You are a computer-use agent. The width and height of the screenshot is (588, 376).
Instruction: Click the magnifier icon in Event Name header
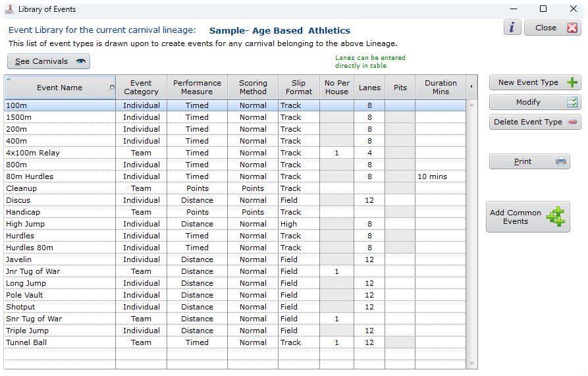tap(111, 88)
